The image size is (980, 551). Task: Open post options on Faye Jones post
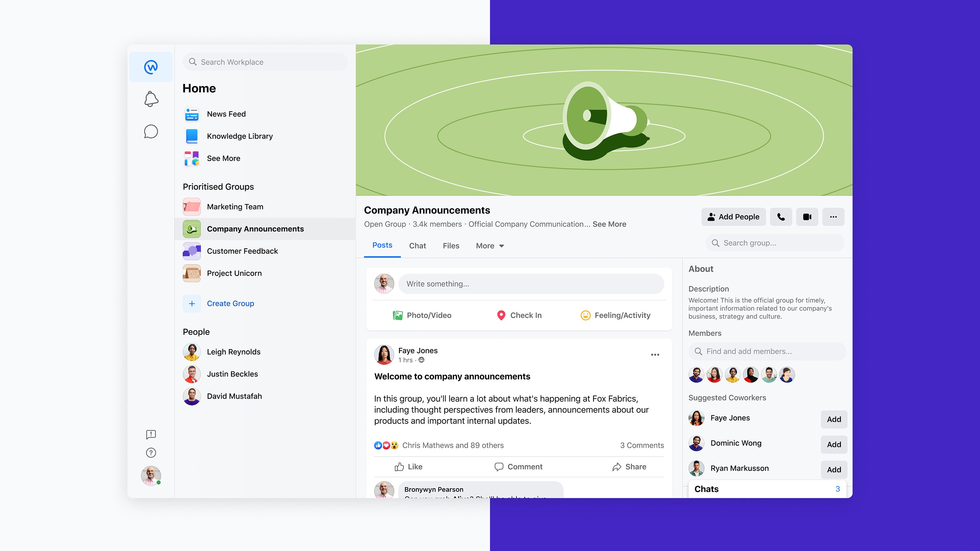655,355
